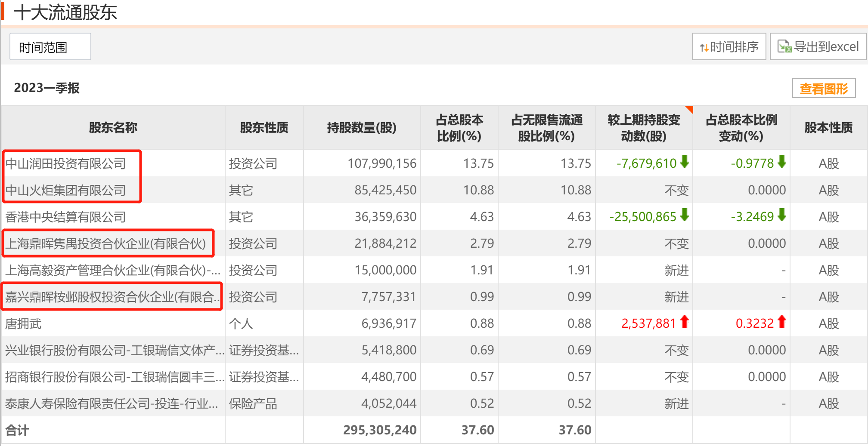Click the red up arrow beside 2,537,881
Viewport: 868px width, 446px height.
[684, 322]
